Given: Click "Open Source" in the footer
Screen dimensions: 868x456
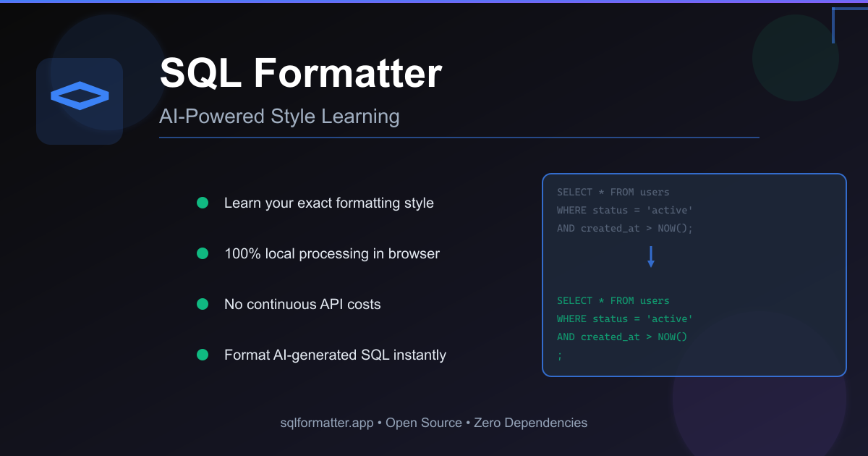Looking at the screenshot, I should point(424,423).
